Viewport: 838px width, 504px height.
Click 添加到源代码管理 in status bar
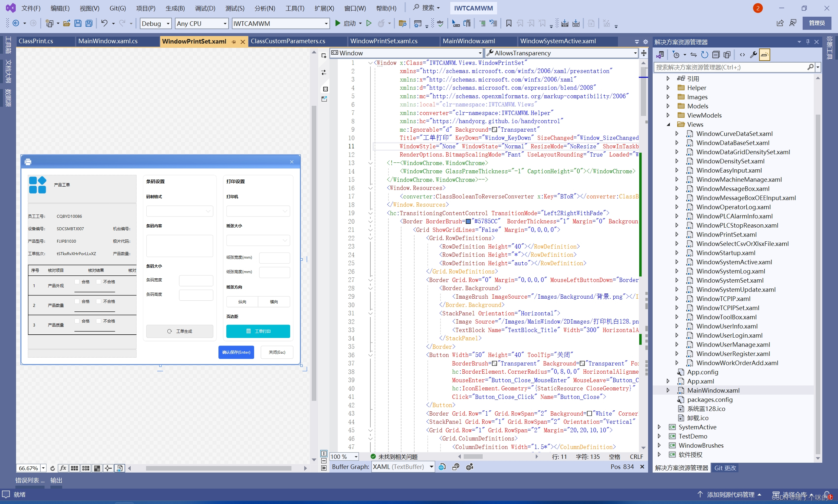coord(731,495)
